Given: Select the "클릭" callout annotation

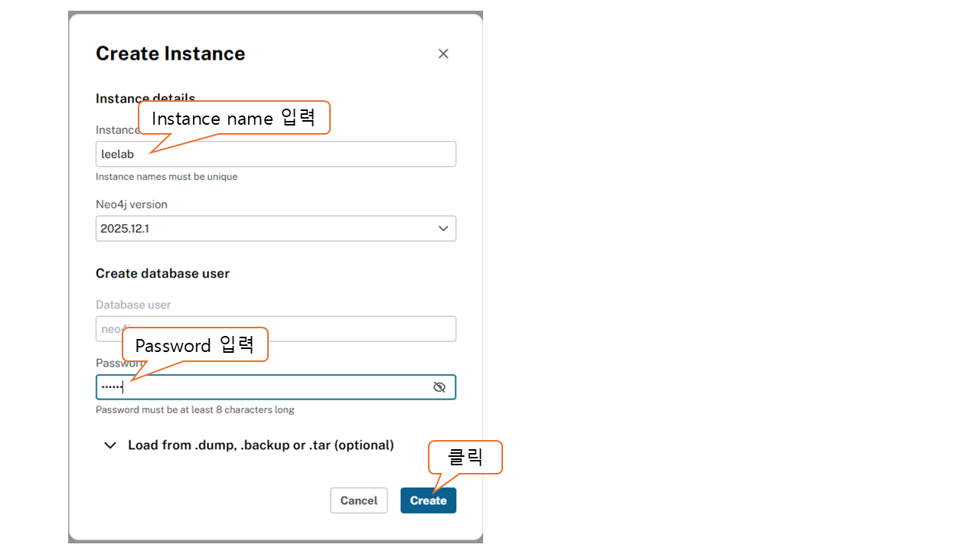Looking at the screenshot, I should (465, 458).
